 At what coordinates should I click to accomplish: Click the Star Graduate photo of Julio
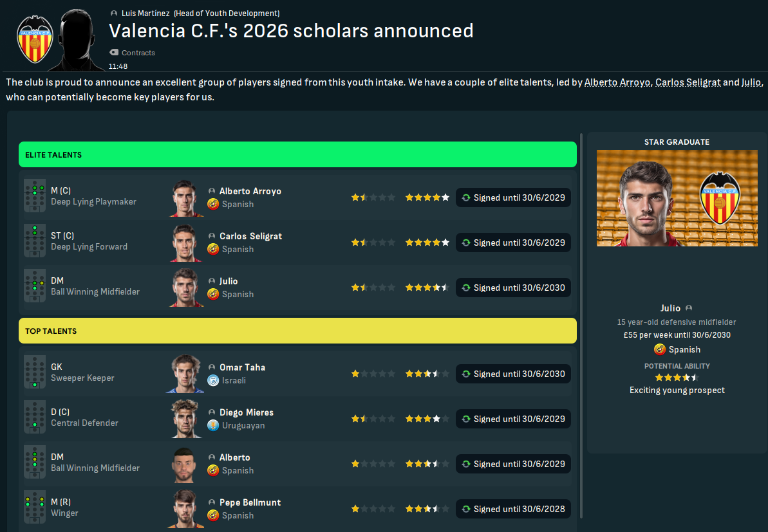coord(677,198)
